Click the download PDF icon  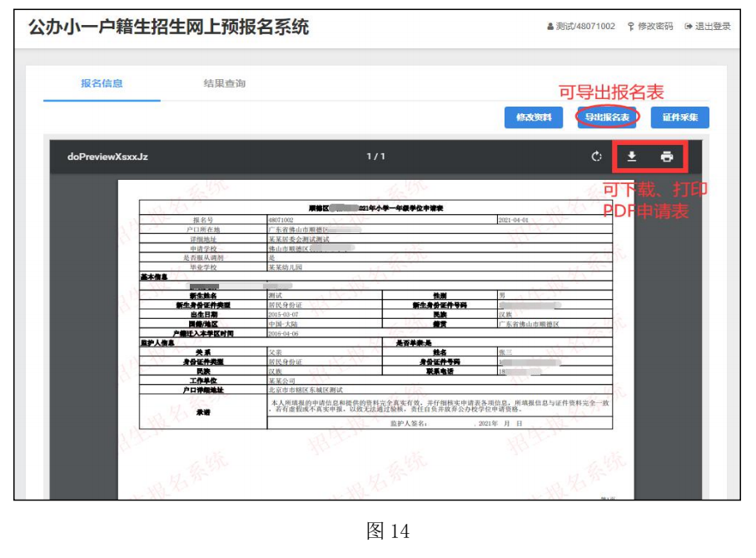click(x=632, y=157)
